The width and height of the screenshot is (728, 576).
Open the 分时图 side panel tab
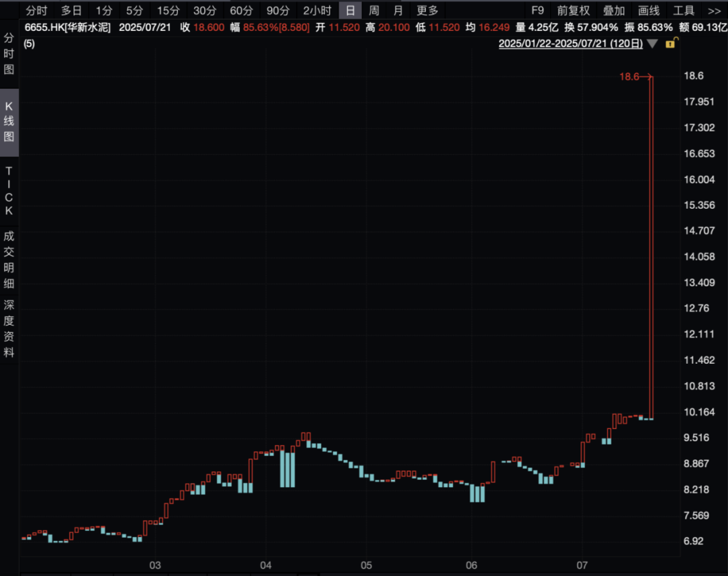tap(9, 54)
